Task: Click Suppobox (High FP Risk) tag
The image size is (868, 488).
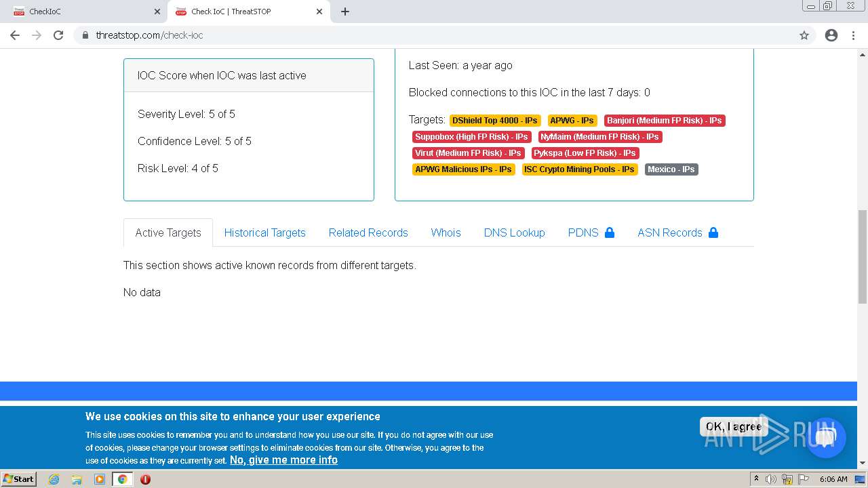Action: click(472, 137)
